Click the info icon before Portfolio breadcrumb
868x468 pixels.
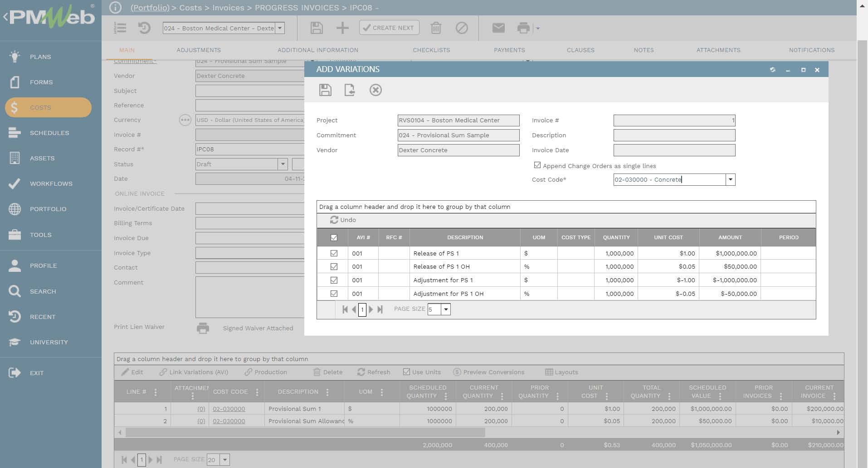(116, 8)
